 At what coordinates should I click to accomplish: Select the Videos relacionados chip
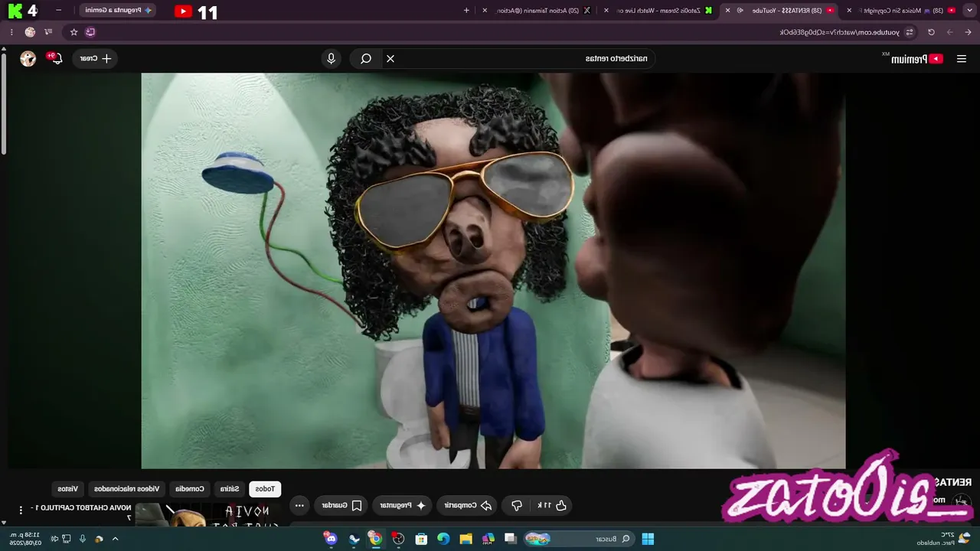tap(127, 489)
